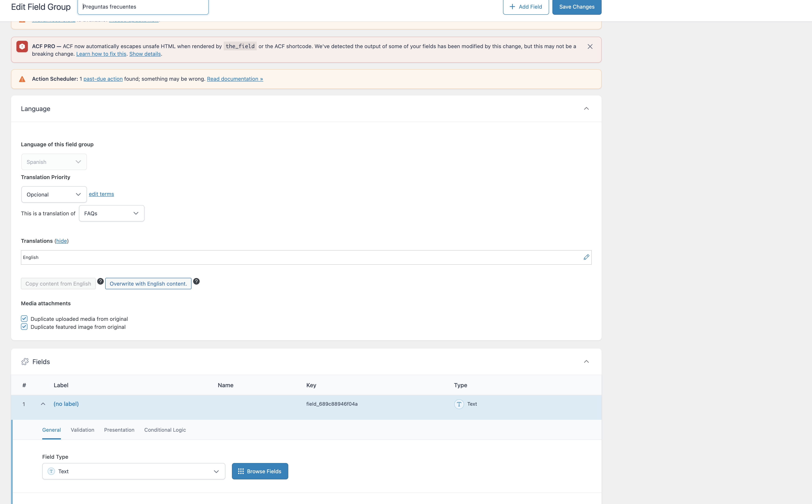Toggle Duplicate uploaded media from original checkbox
The width and height of the screenshot is (812, 504).
coord(24,319)
